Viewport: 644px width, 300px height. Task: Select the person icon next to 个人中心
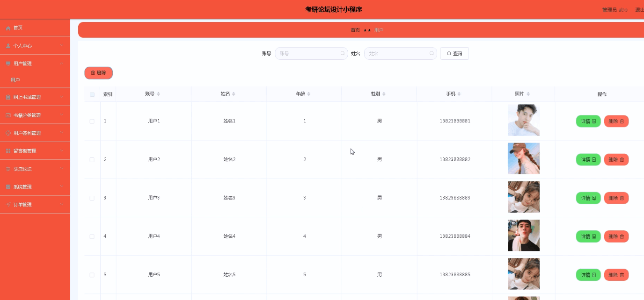[7, 45]
